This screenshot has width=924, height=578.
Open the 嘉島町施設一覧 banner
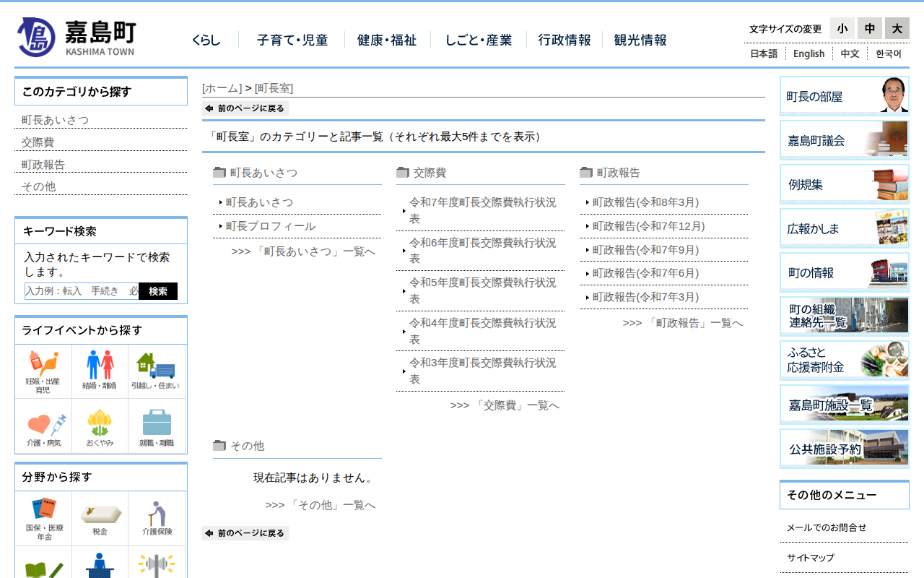tap(845, 405)
